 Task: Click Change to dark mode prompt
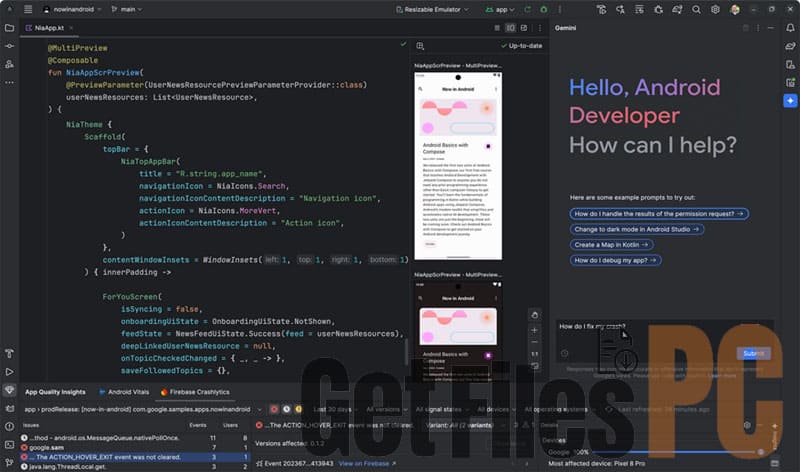point(637,229)
